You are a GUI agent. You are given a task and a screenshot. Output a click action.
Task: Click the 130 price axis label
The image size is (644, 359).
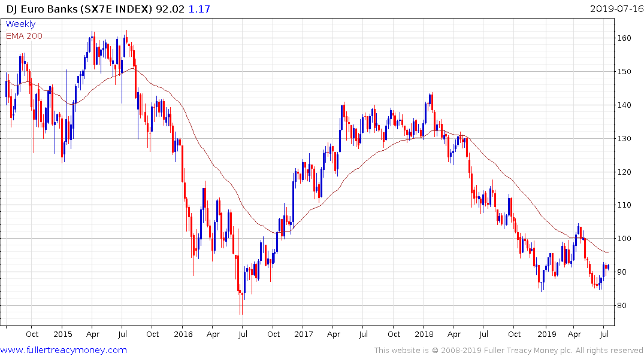click(x=624, y=138)
